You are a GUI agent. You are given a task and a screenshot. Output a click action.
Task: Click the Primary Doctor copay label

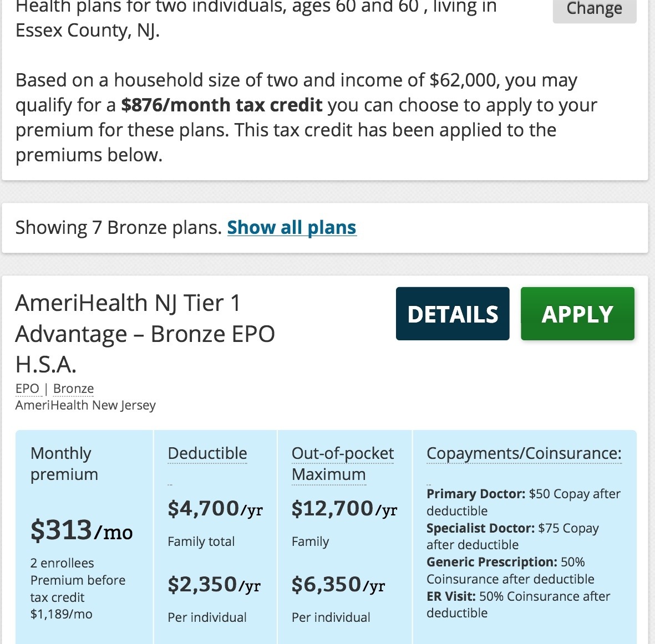pyautogui.click(x=475, y=494)
